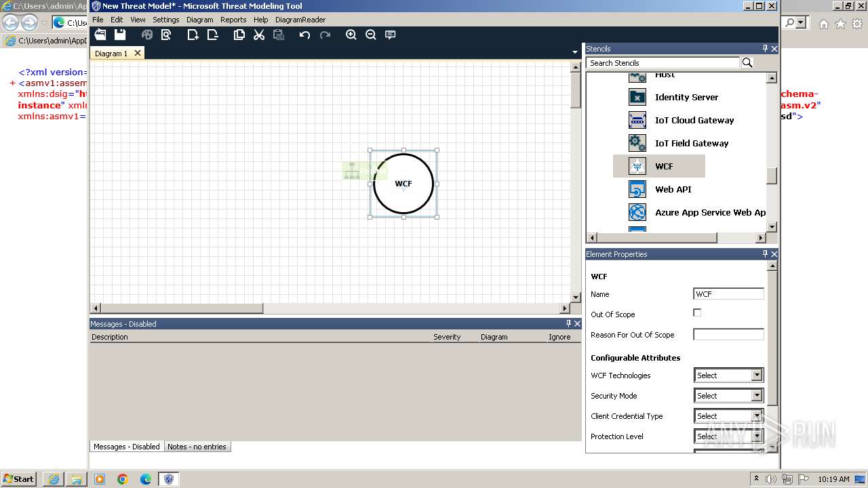The height and width of the screenshot is (488, 868).
Task: Select the IoT Field Gateway stencil icon
Action: (x=637, y=143)
